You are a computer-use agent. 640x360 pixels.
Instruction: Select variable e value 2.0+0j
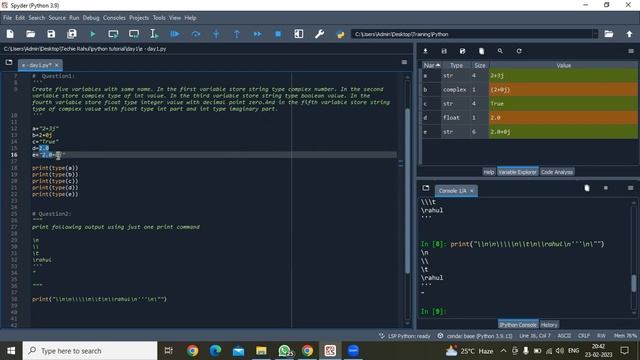click(x=563, y=132)
